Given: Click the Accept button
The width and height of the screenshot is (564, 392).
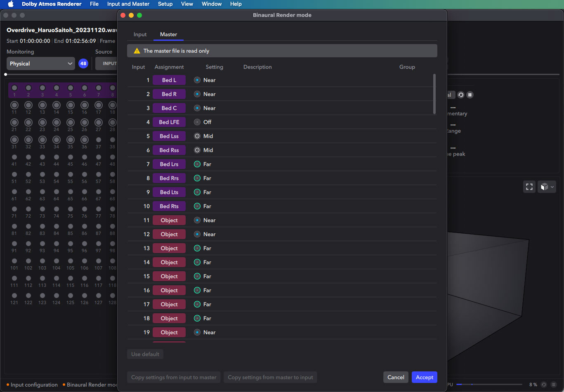Looking at the screenshot, I should click(424, 377).
